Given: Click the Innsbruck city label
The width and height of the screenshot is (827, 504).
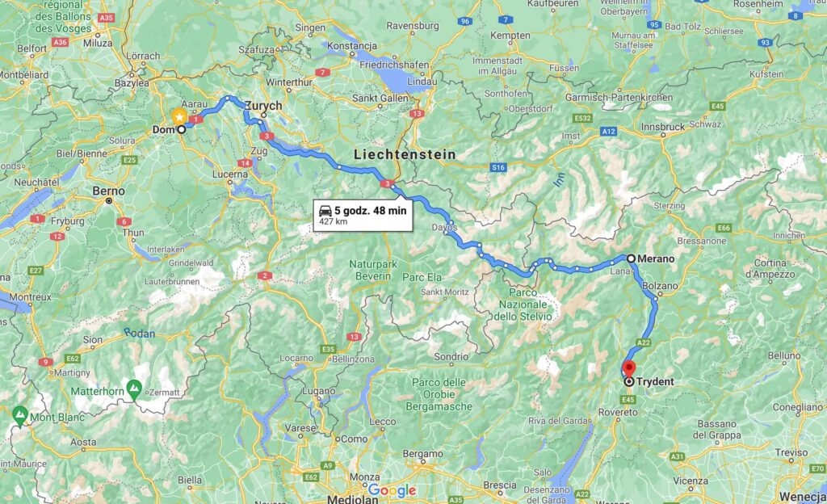Looking at the screenshot, I should tap(663, 127).
